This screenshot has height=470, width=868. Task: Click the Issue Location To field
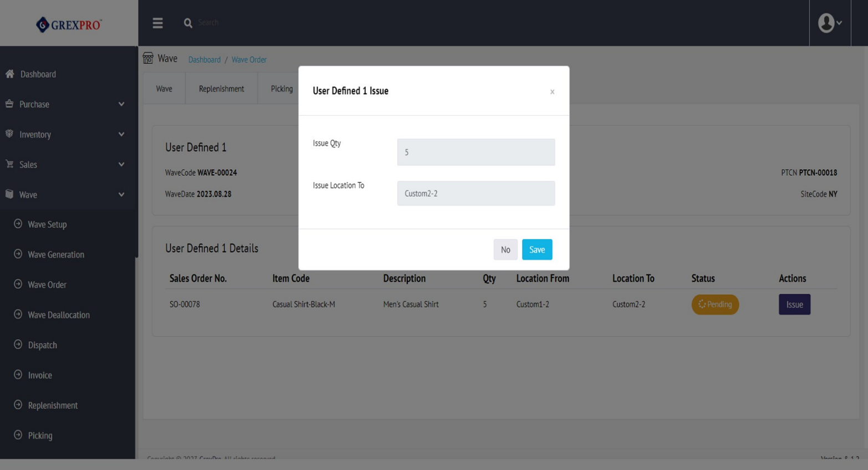(x=476, y=193)
